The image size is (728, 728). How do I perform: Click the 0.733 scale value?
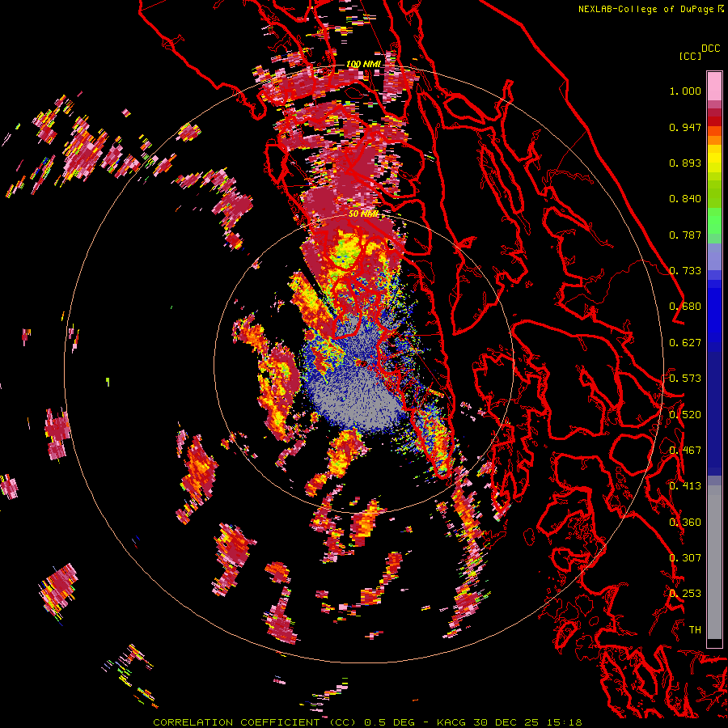pyautogui.click(x=685, y=271)
